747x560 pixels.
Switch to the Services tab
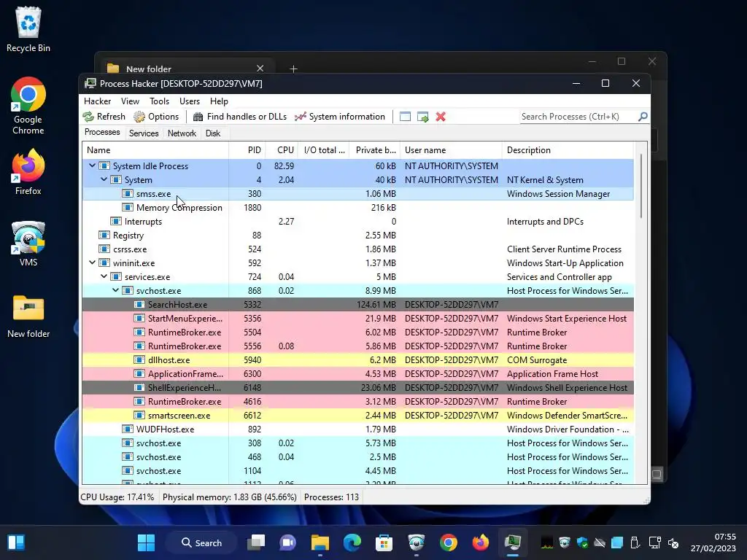tap(144, 133)
